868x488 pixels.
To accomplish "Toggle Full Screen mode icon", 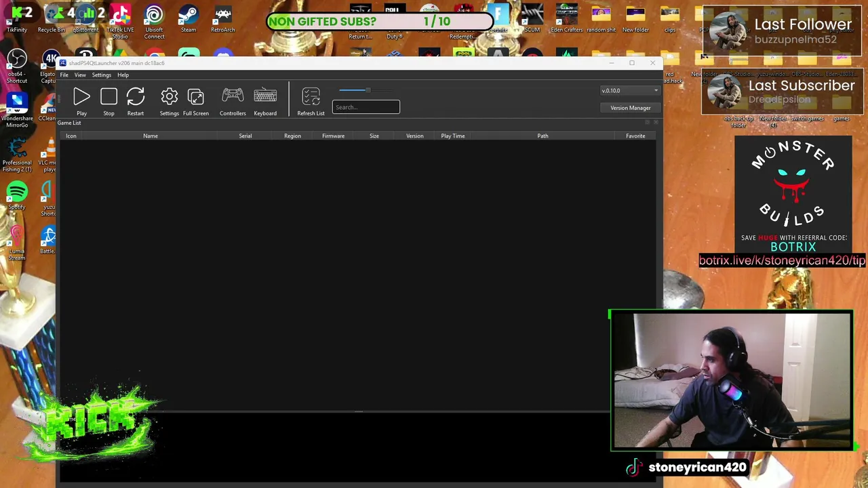I will point(196,97).
